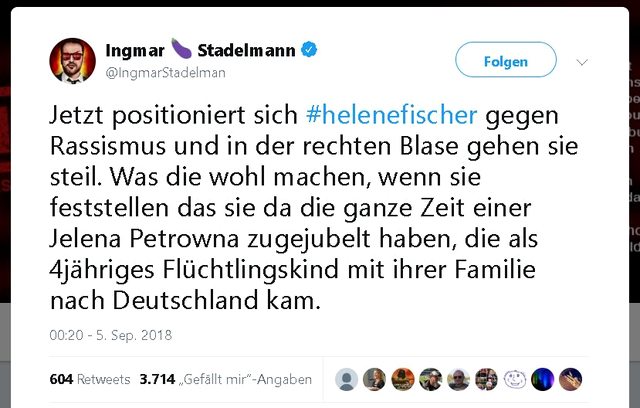Open the #helenefischer hashtag

pos(391,115)
